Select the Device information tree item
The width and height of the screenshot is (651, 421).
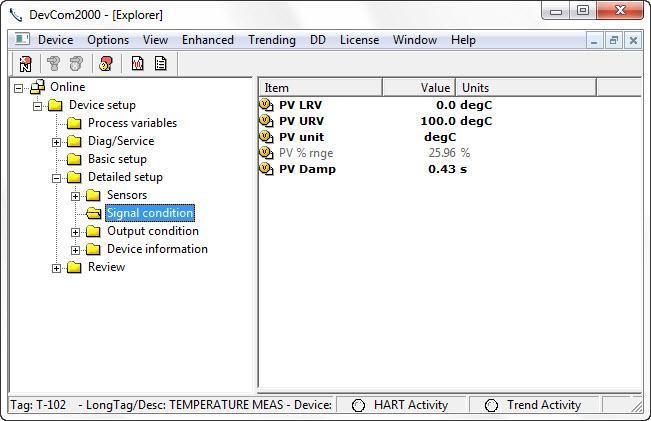click(x=157, y=249)
